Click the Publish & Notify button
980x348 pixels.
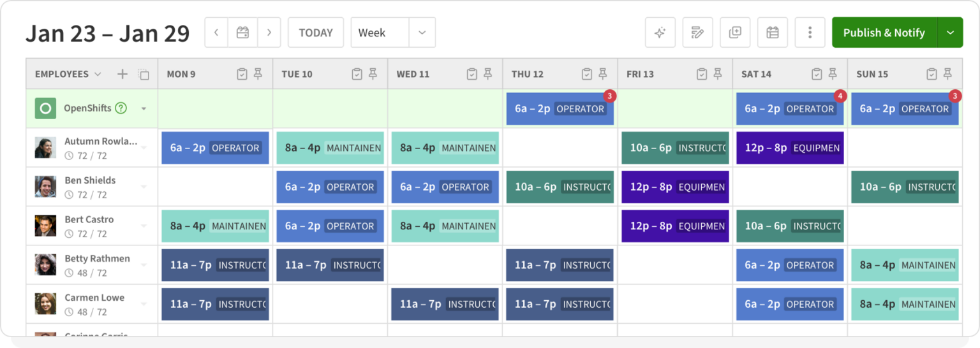pyautogui.click(x=884, y=33)
